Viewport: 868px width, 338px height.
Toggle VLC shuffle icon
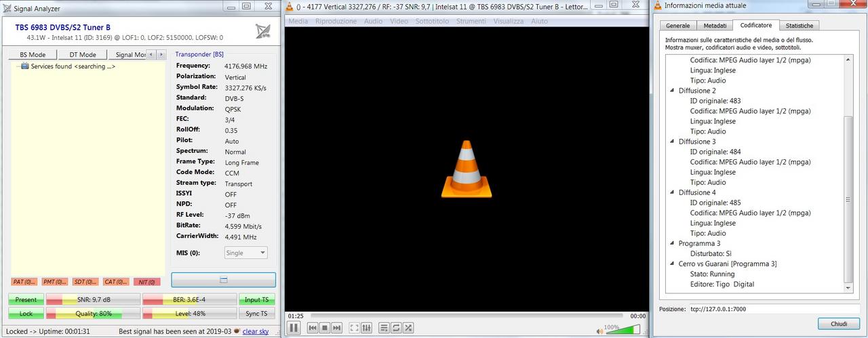coord(408,328)
